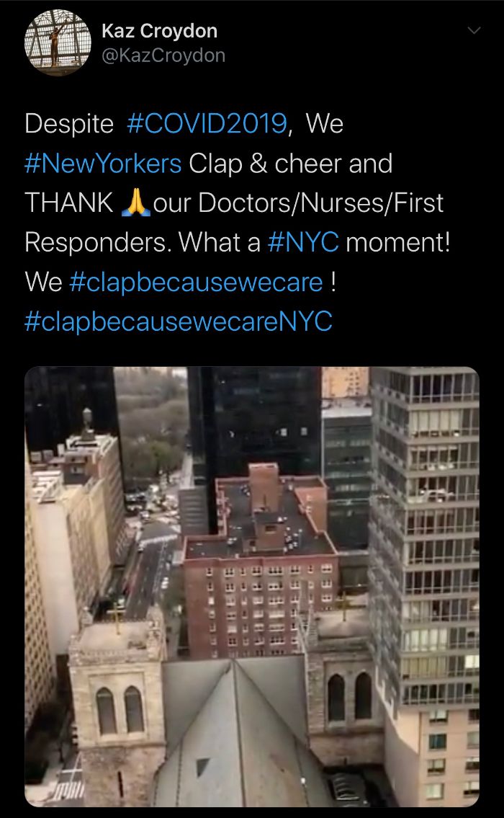Image resolution: width=504 pixels, height=818 pixels.
Task: Select the #clapbecausewecareNYC hashtag
Action: click(179, 321)
